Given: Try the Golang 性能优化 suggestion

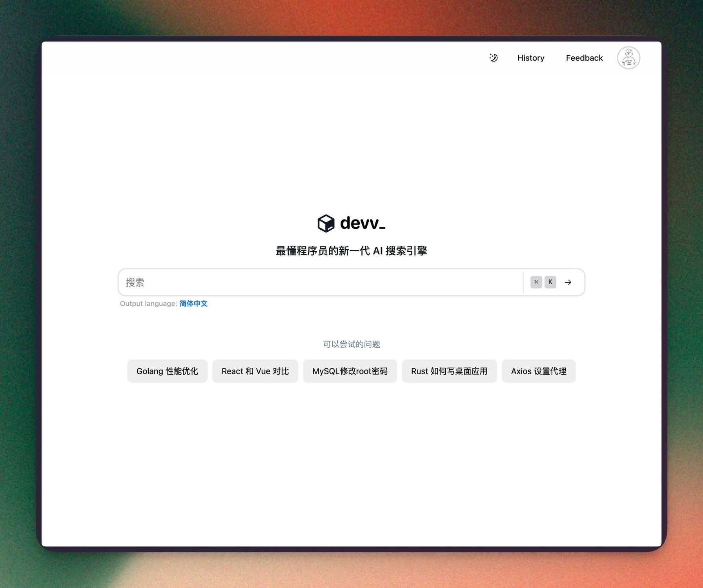Looking at the screenshot, I should tap(167, 371).
